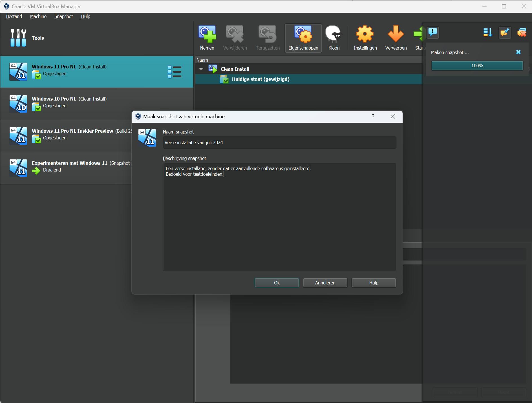The height and width of the screenshot is (403, 532).
Task: Select Huidige staat (gewijzigd) tree row
Action: [309, 79]
